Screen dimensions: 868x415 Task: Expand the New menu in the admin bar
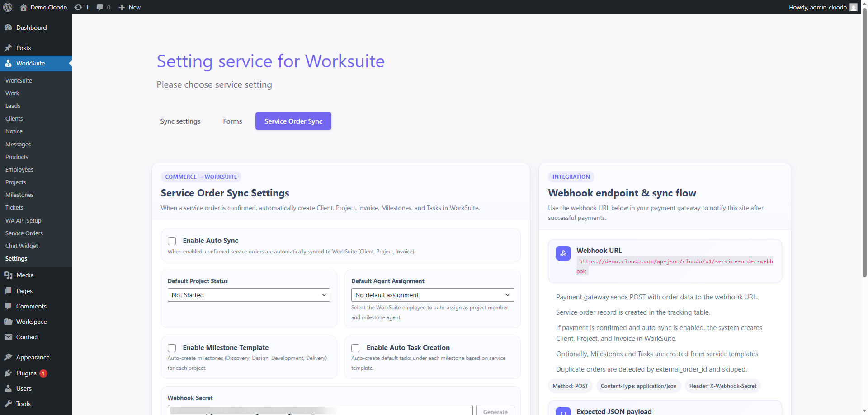pyautogui.click(x=129, y=7)
